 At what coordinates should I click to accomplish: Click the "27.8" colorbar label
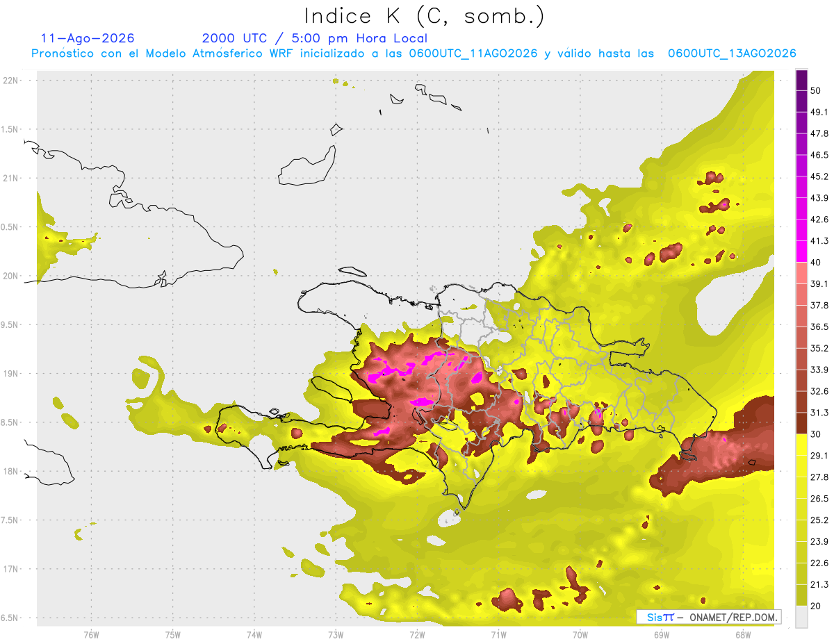pos(819,477)
